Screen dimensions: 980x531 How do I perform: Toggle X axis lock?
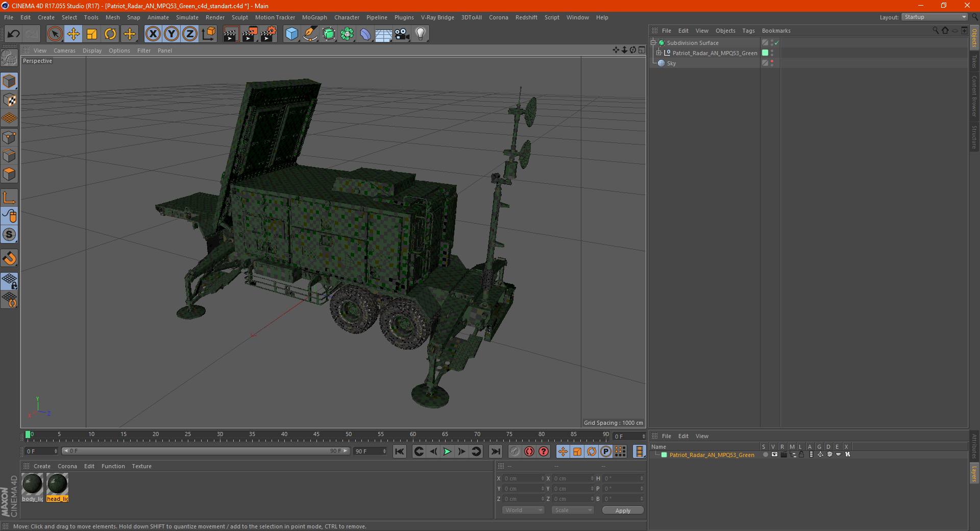(153, 34)
